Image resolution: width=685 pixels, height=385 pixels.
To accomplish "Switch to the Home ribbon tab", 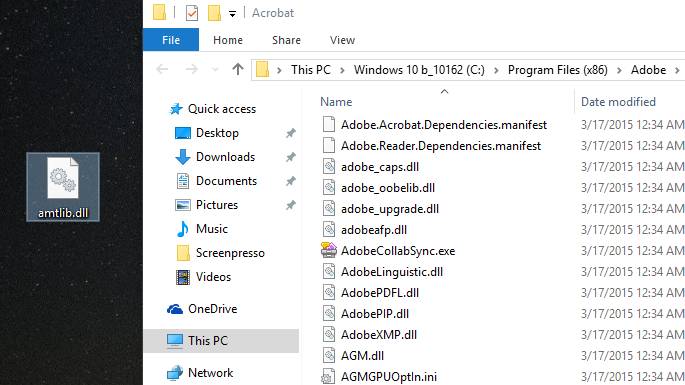I will 228,40.
